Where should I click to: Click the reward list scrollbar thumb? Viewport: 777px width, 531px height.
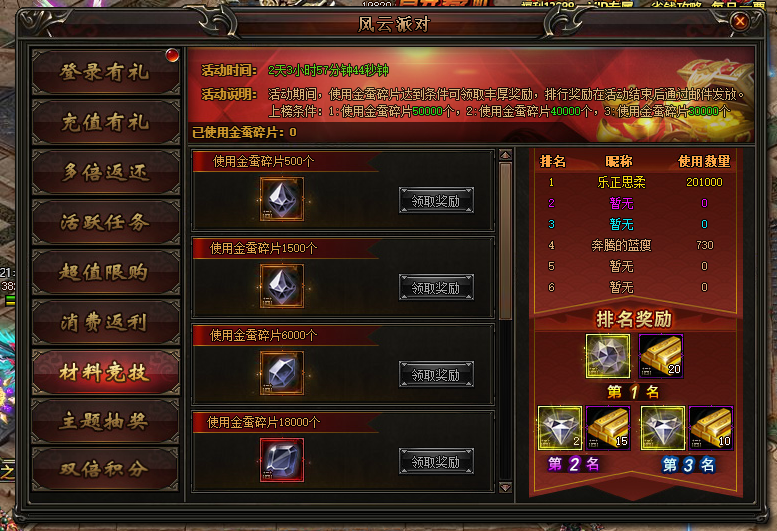(505, 241)
